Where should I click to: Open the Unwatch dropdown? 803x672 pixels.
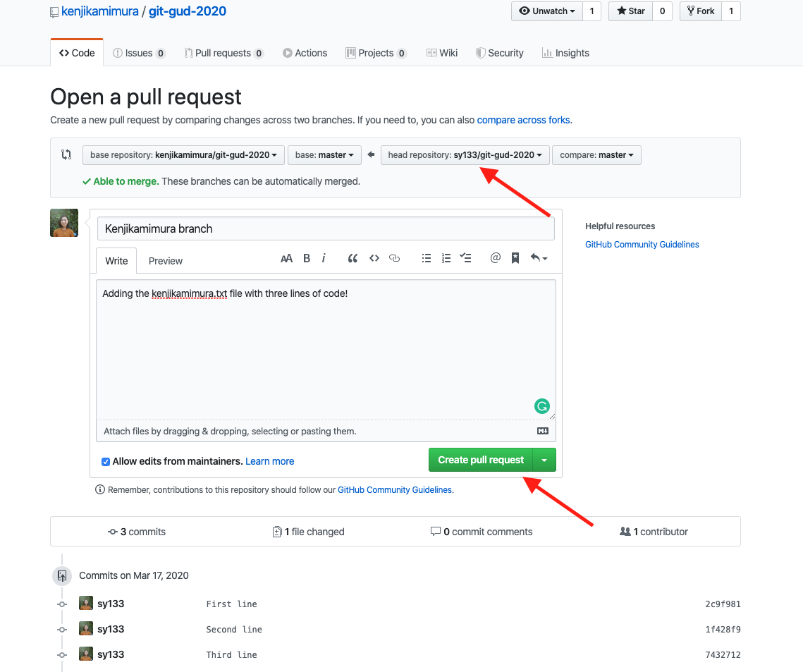[x=547, y=11]
